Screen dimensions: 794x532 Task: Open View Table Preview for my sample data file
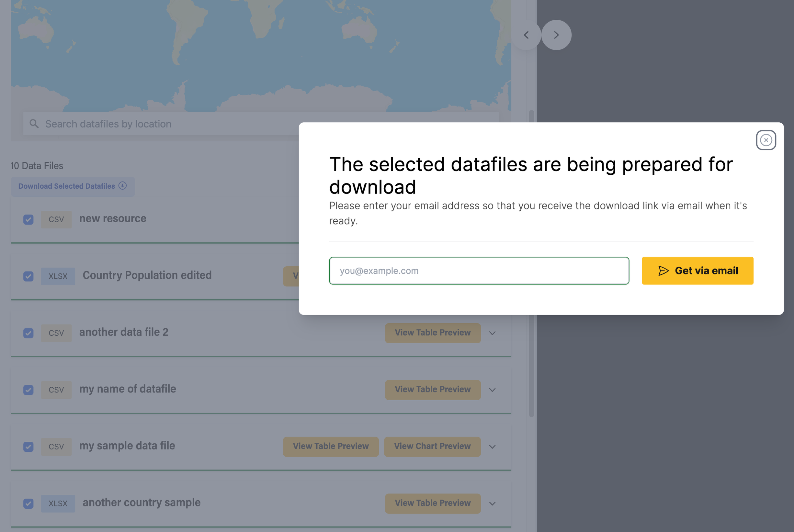[331, 447]
